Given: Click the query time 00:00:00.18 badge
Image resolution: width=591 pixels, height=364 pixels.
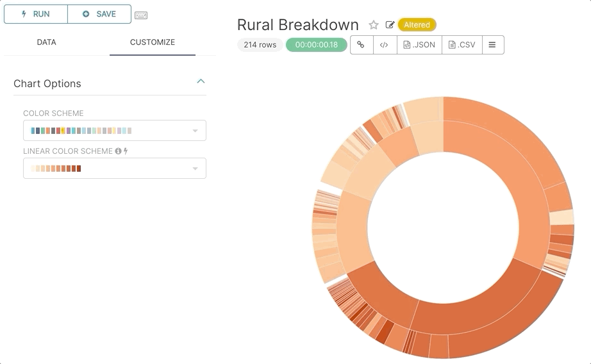Looking at the screenshot, I should click(x=316, y=45).
